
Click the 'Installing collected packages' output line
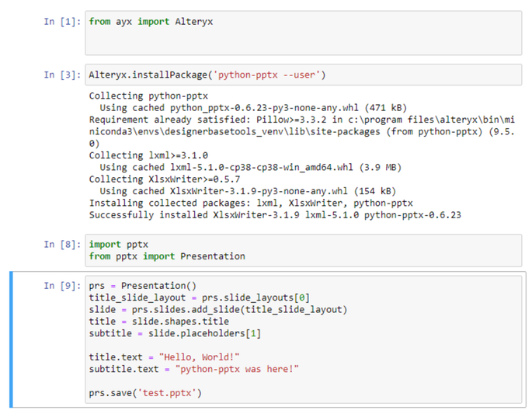pyautogui.click(x=251, y=204)
